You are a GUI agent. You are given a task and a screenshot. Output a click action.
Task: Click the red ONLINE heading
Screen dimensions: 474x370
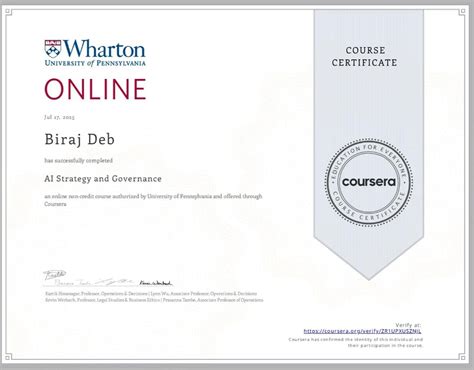pyautogui.click(x=95, y=89)
